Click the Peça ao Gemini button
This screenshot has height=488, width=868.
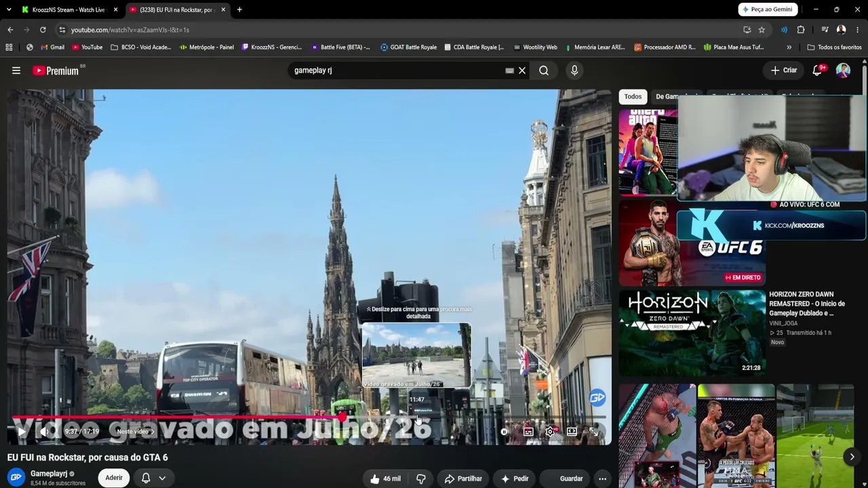767,9
